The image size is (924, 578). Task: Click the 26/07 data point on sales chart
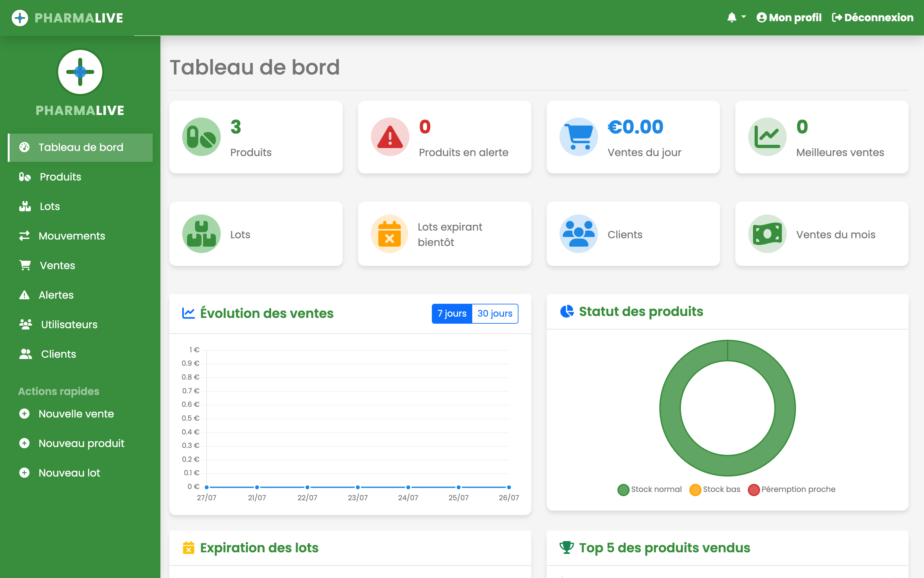pos(509,487)
